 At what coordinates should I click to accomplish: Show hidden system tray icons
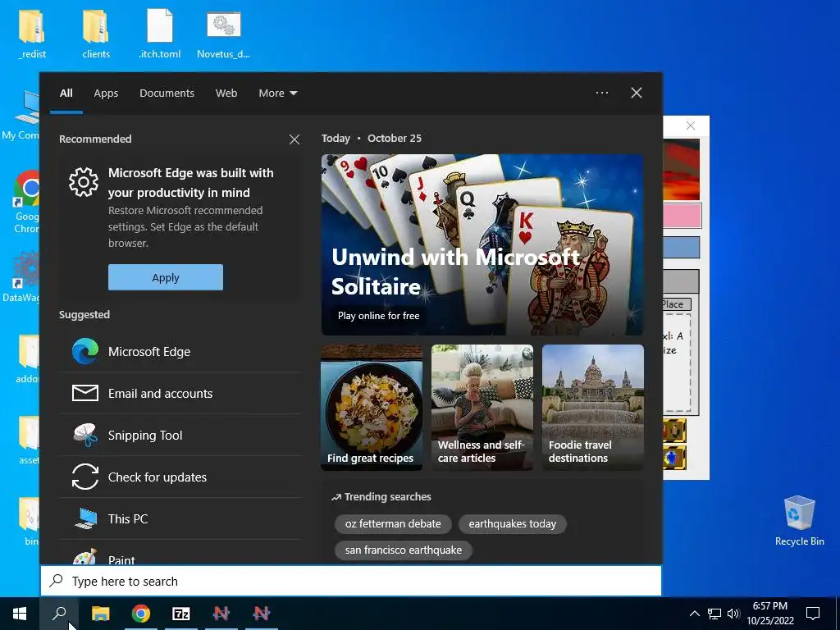pos(694,614)
